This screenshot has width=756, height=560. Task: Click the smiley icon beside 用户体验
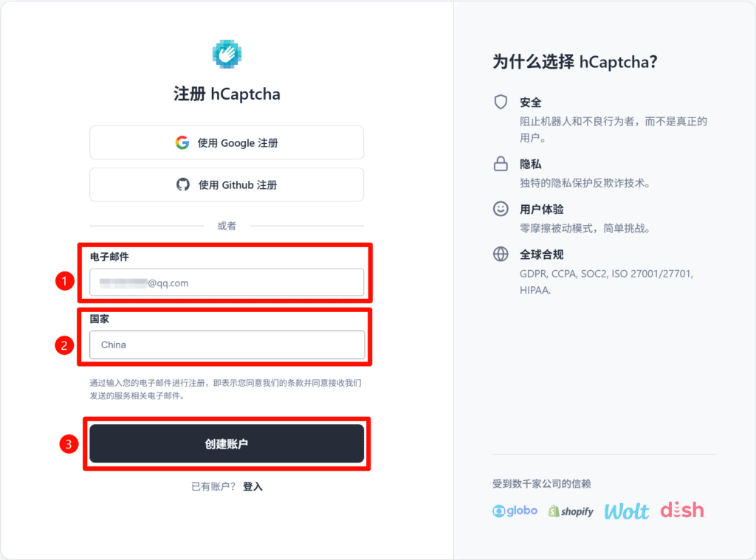tap(501, 209)
